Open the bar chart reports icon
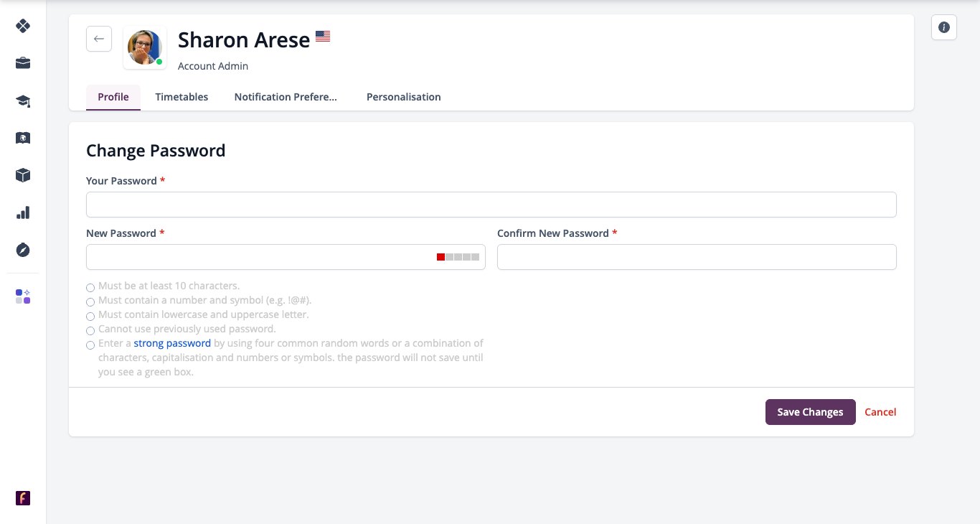The height and width of the screenshot is (524, 980). (23, 212)
